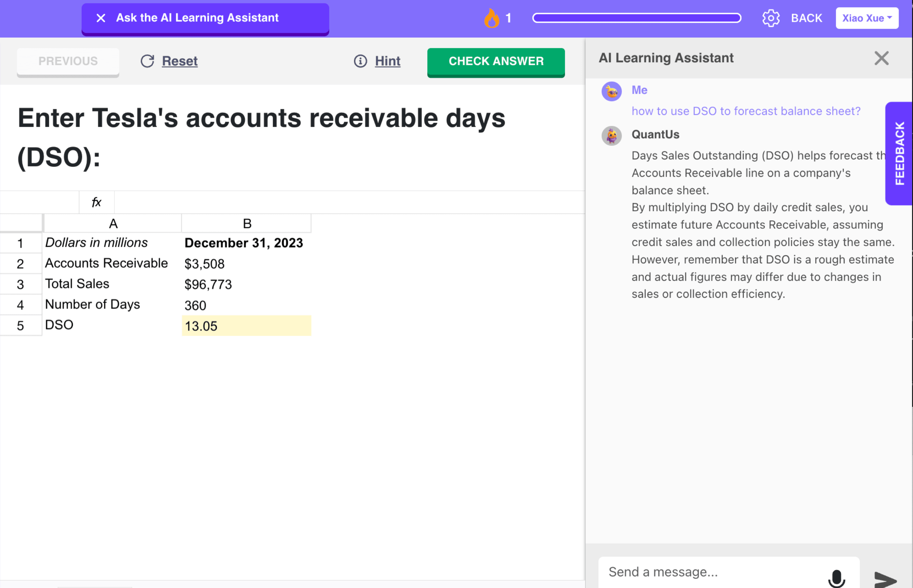Screen dimensions: 913x588
Task: Click the flame streak icon
Action: (492, 17)
